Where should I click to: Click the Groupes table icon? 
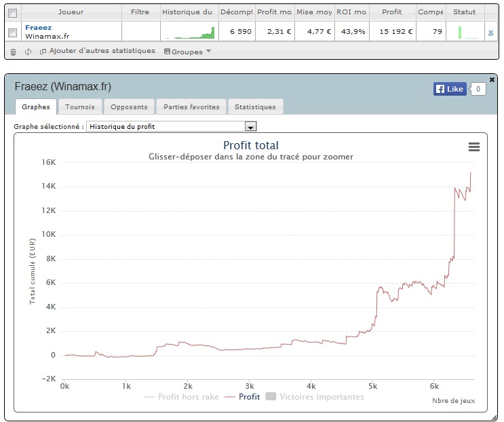[167, 51]
